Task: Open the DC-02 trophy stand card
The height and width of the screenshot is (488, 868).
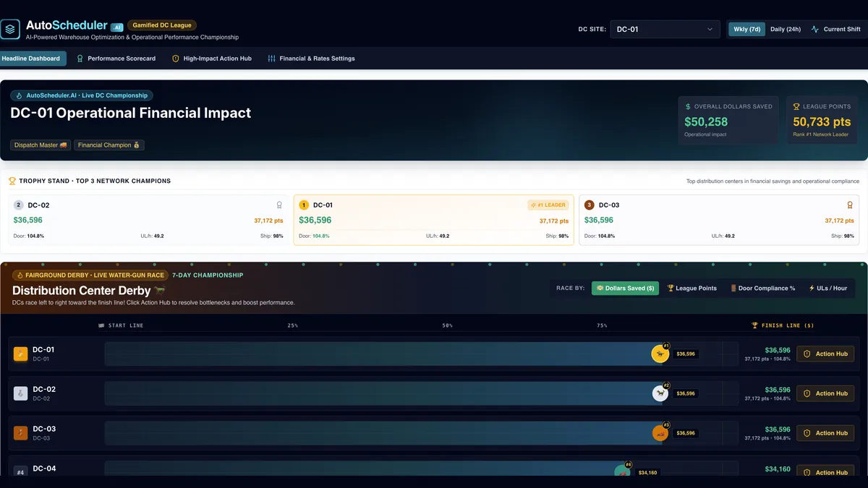Action: 148,220
